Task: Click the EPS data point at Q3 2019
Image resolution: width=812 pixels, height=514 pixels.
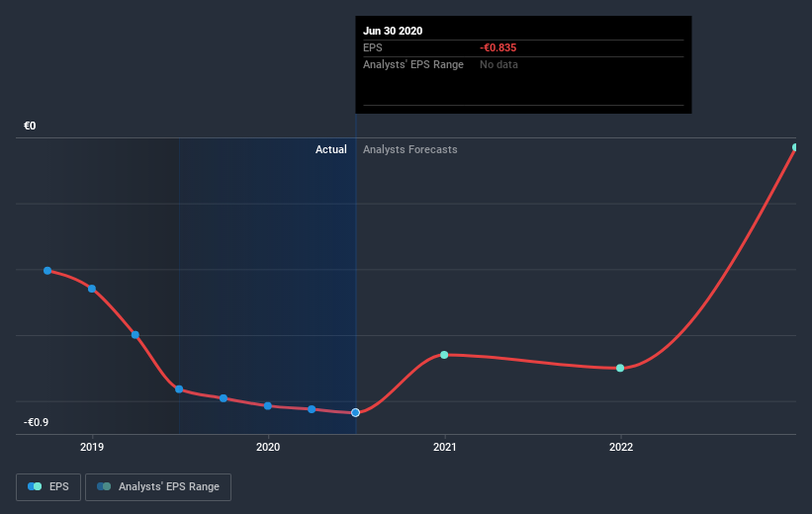Action: coord(224,398)
